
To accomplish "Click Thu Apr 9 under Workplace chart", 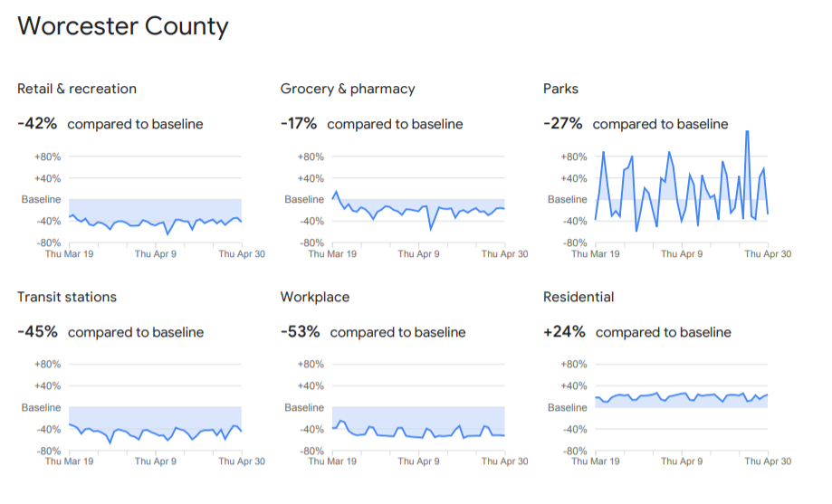I will (418, 461).
